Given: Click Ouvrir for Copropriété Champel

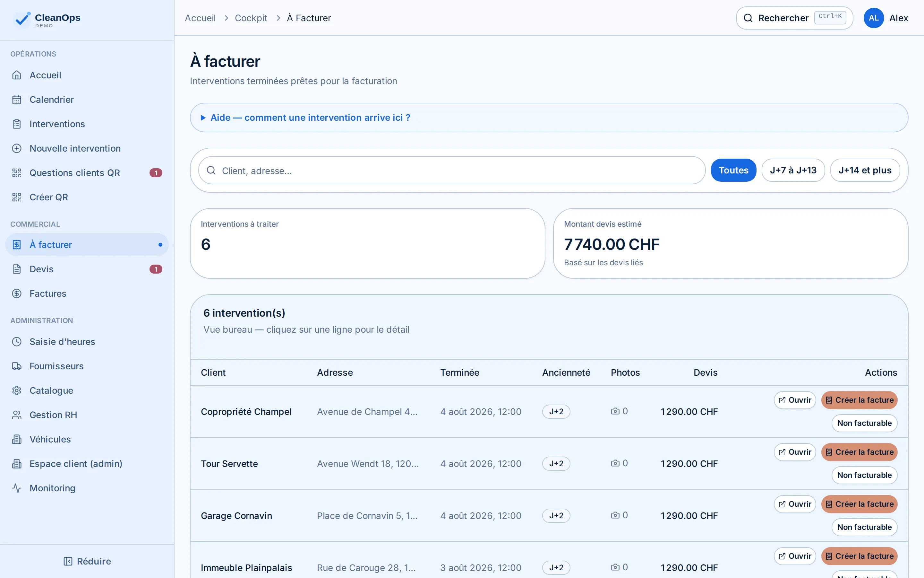Looking at the screenshot, I should pyautogui.click(x=795, y=400).
